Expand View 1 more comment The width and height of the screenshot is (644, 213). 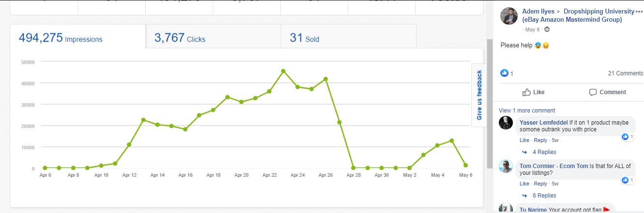pos(527,111)
